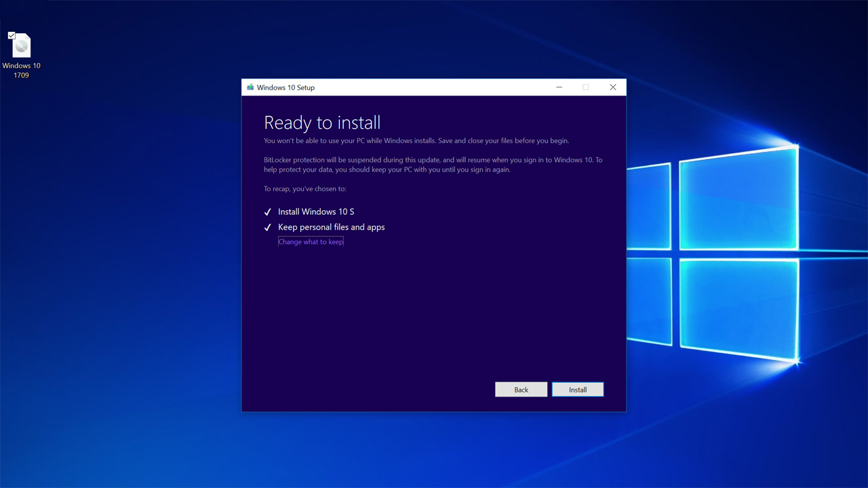Click the Windows logo icon in the title bar

tap(250, 87)
